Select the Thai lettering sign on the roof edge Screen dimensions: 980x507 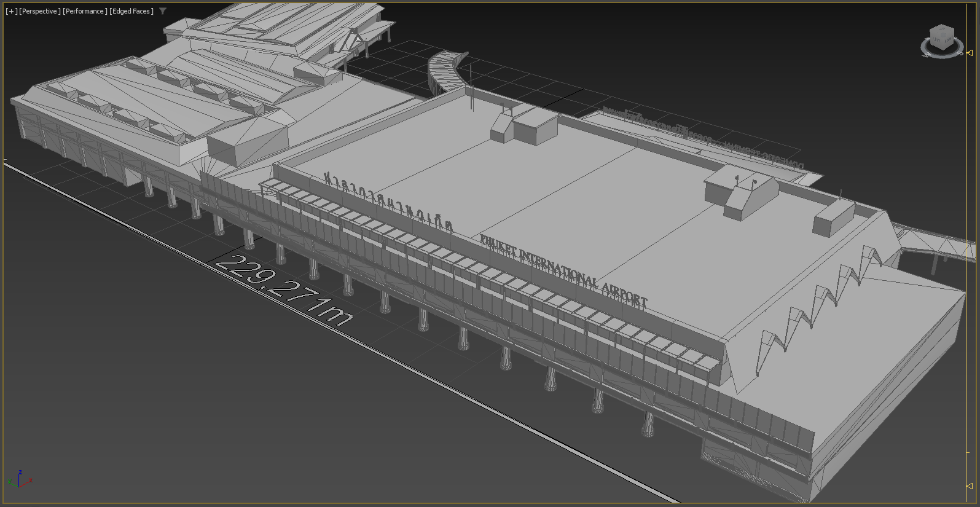[x=388, y=202]
